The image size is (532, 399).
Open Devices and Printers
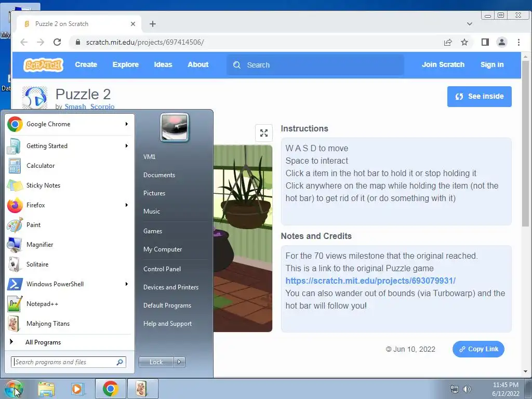tap(171, 287)
